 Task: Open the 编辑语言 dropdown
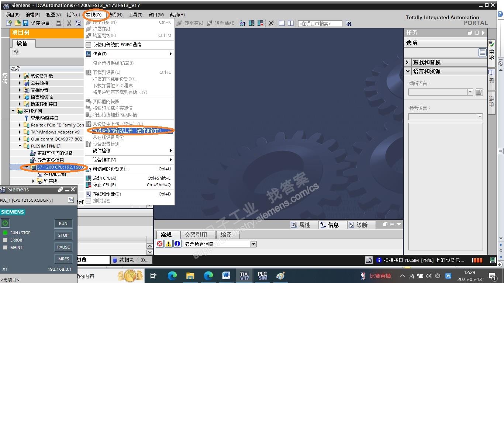click(x=470, y=92)
